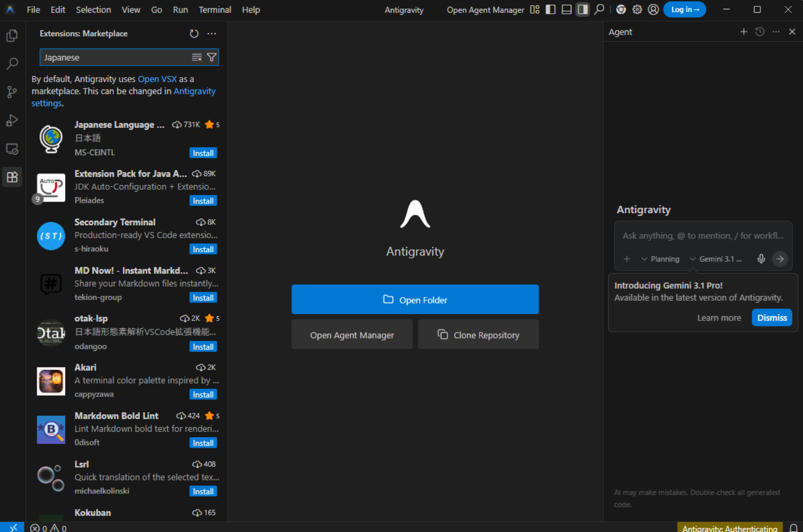Install the Lsrl translation extension
The width and height of the screenshot is (803, 532).
[x=203, y=492]
